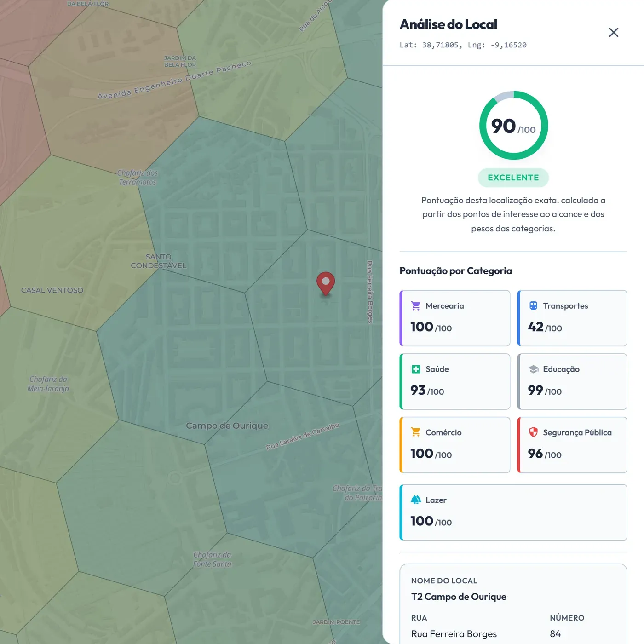Click the red location pin marker
644x644 pixels.
[326, 283]
